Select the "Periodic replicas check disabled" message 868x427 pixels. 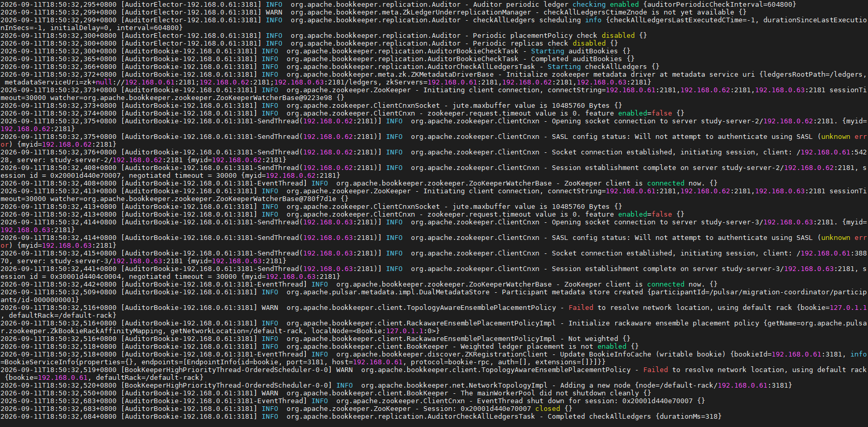[x=539, y=44]
